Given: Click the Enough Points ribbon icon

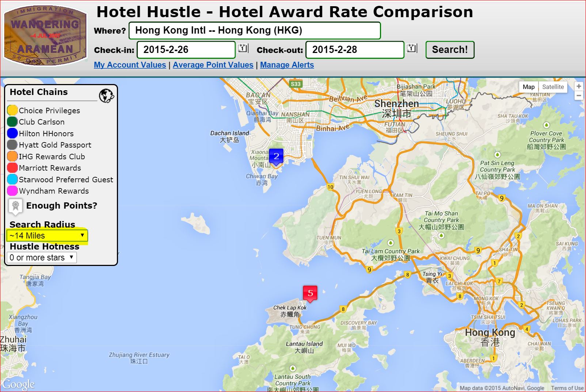Looking at the screenshot, I should 15,206.
